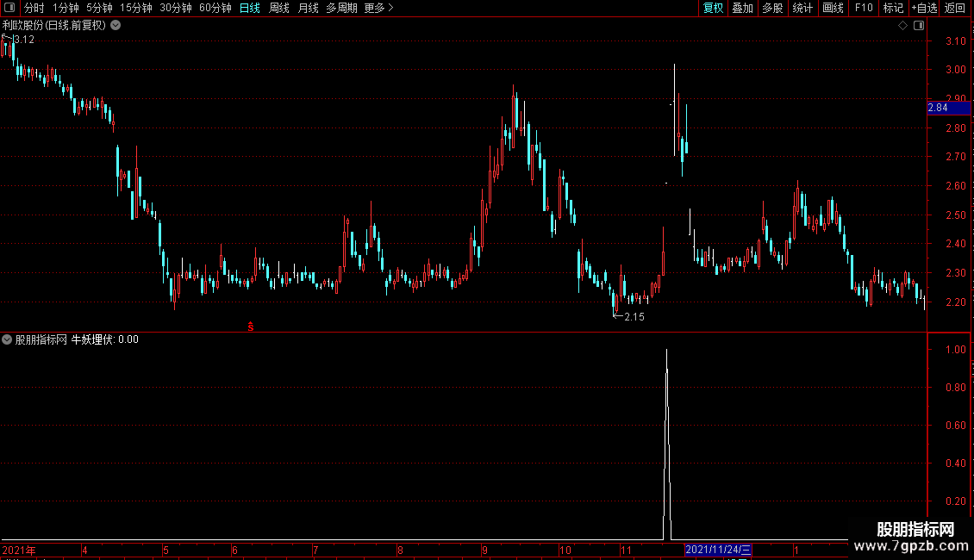974x560 pixels.
Task: Click the 利欧股份(日线,前复权) chart title
Action: [54, 26]
